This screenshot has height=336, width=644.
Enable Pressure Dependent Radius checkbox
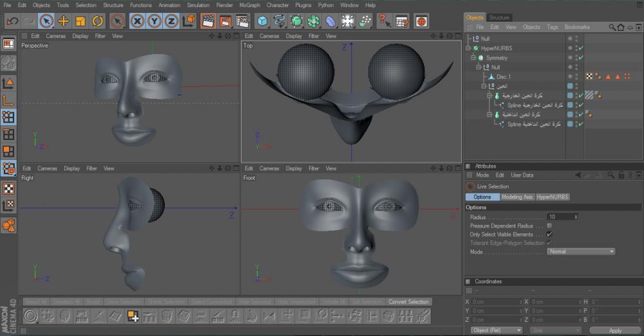tap(549, 226)
